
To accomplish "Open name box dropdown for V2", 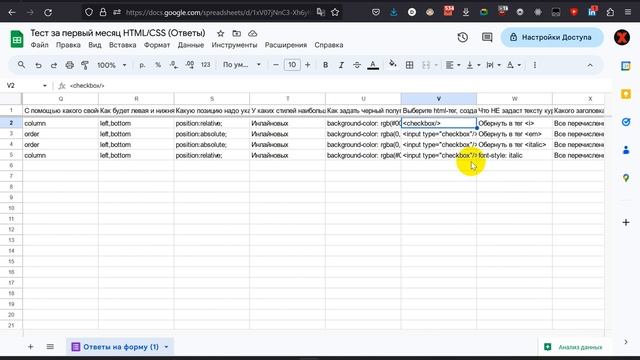I will 44,86.
